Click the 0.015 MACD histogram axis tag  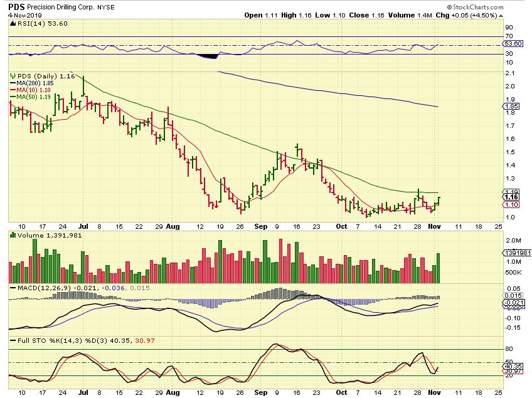(513, 296)
